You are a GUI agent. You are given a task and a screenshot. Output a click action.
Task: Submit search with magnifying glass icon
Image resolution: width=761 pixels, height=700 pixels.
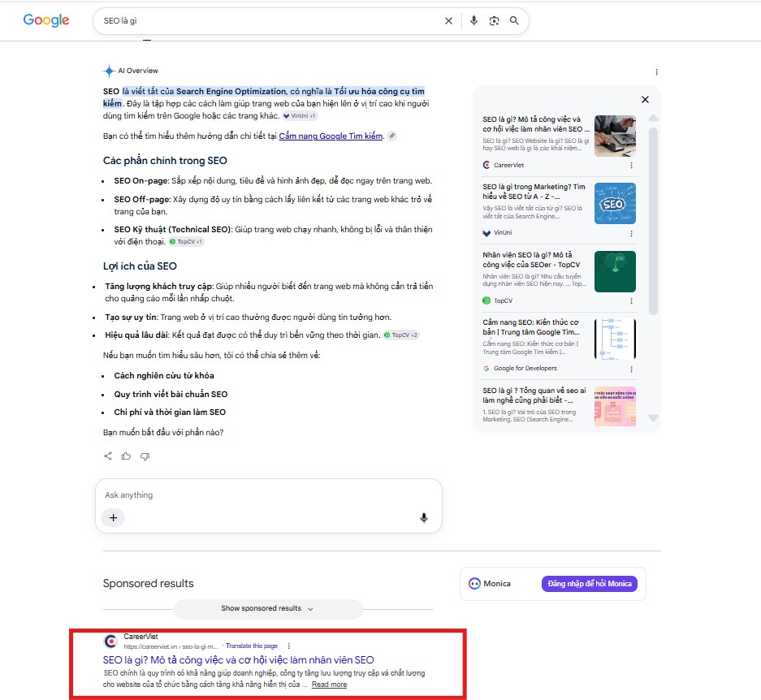[x=514, y=20]
